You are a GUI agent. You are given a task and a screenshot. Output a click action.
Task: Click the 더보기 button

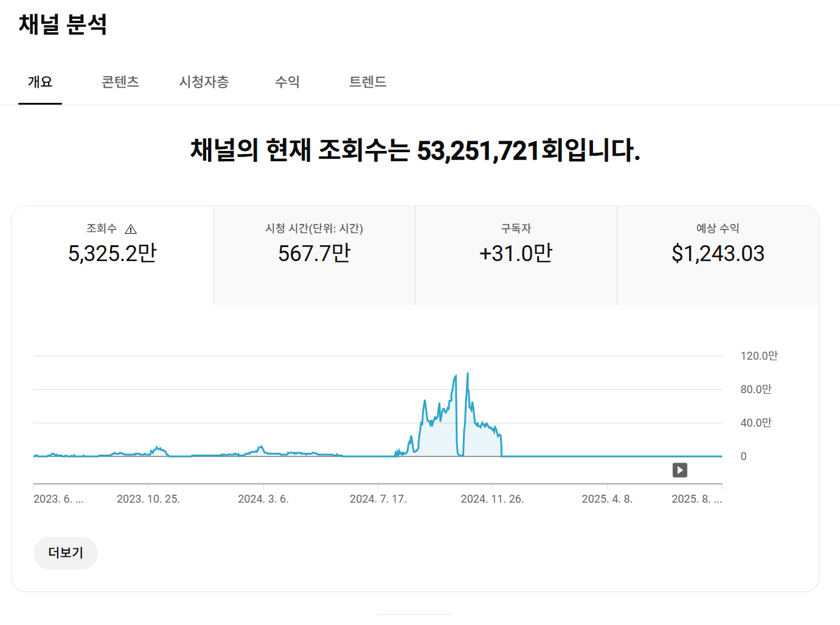point(66,553)
